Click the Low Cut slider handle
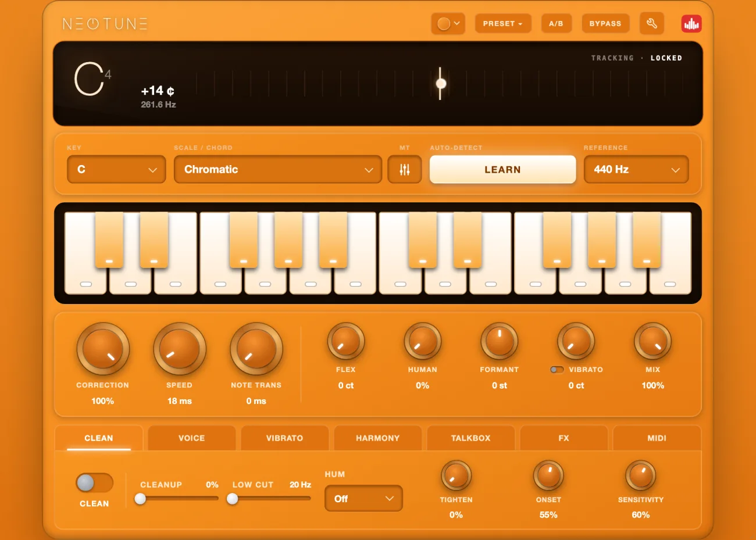This screenshot has width=756, height=540. coord(233,499)
